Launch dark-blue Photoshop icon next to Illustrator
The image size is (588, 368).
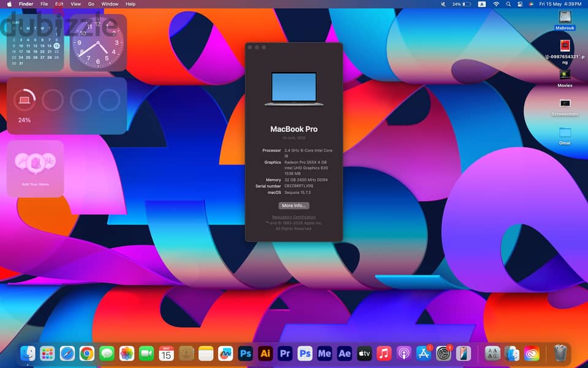245,353
